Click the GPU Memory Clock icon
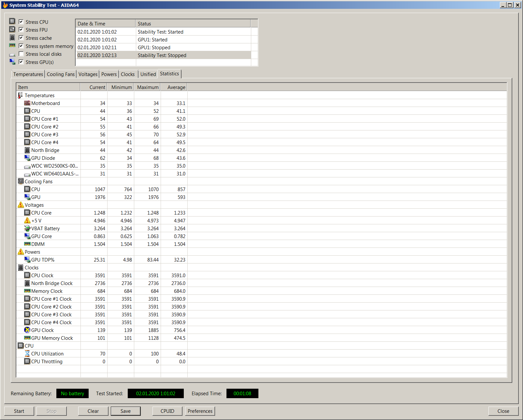Screen dimensions: 523x420 tap(27, 338)
